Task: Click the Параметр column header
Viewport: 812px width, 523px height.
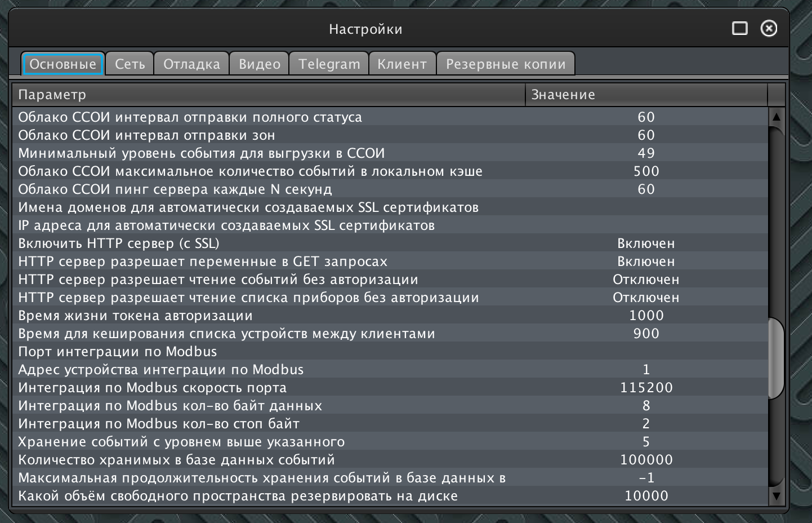Action: (x=269, y=95)
